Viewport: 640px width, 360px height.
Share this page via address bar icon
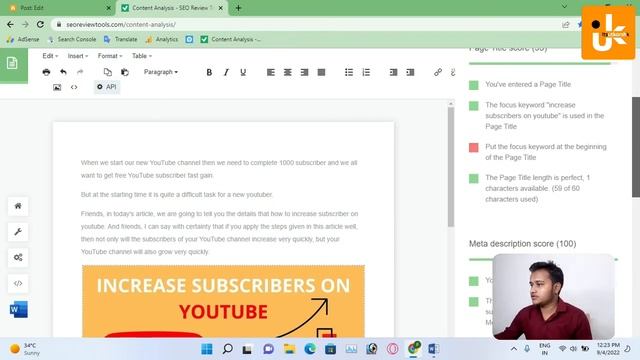click(565, 24)
